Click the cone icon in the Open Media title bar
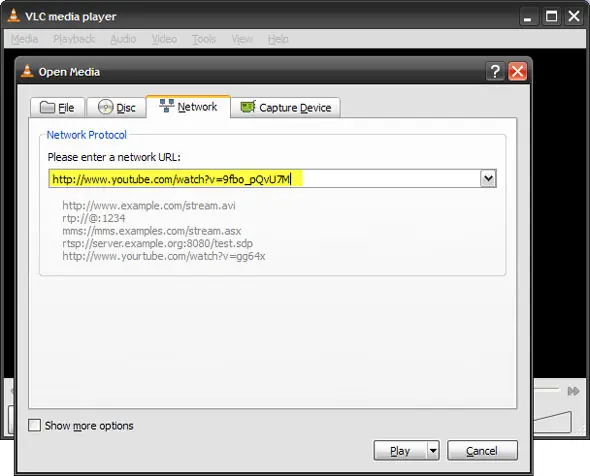The height and width of the screenshot is (476, 590). pyautogui.click(x=27, y=71)
